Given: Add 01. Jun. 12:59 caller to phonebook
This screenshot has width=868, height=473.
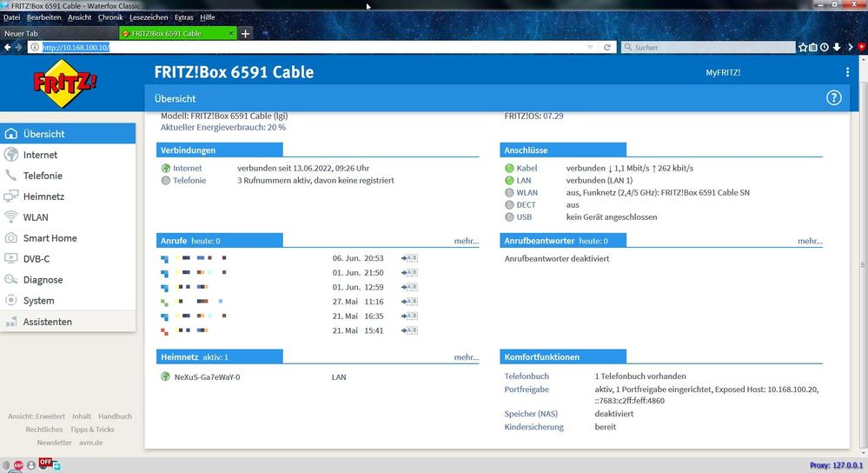Looking at the screenshot, I should (x=409, y=287).
